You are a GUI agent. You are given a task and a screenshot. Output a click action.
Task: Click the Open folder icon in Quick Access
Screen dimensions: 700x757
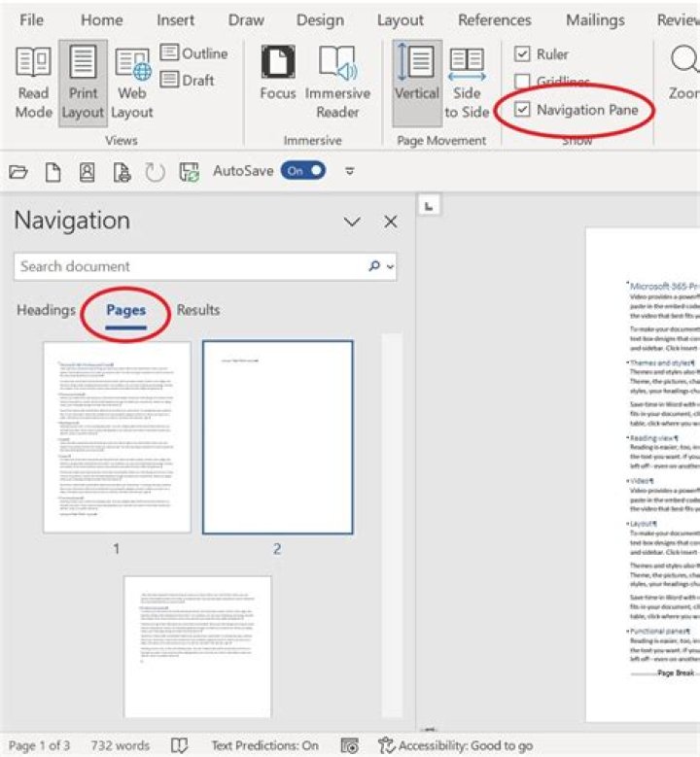coord(18,171)
